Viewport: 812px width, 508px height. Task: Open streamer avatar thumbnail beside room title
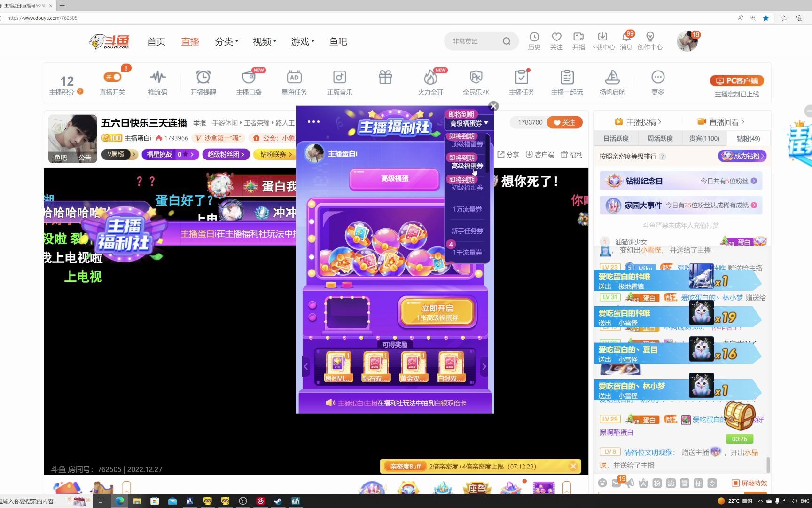click(x=73, y=139)
